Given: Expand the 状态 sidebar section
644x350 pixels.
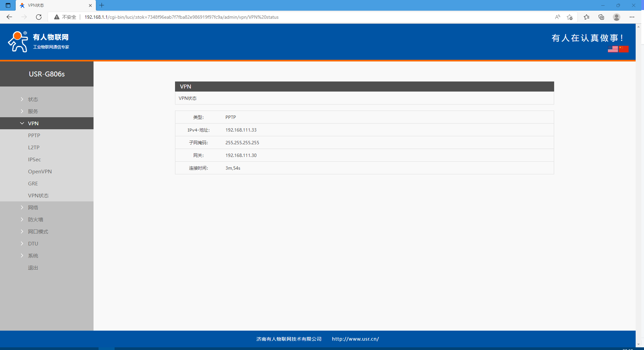Looking at the screenshot, I should (x=33, y=99).
